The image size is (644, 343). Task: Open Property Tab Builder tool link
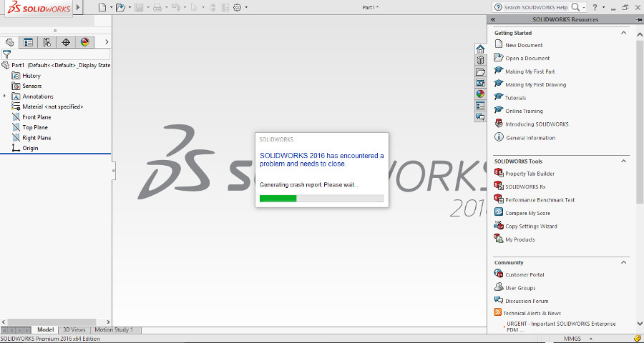[x=530, y=174]
